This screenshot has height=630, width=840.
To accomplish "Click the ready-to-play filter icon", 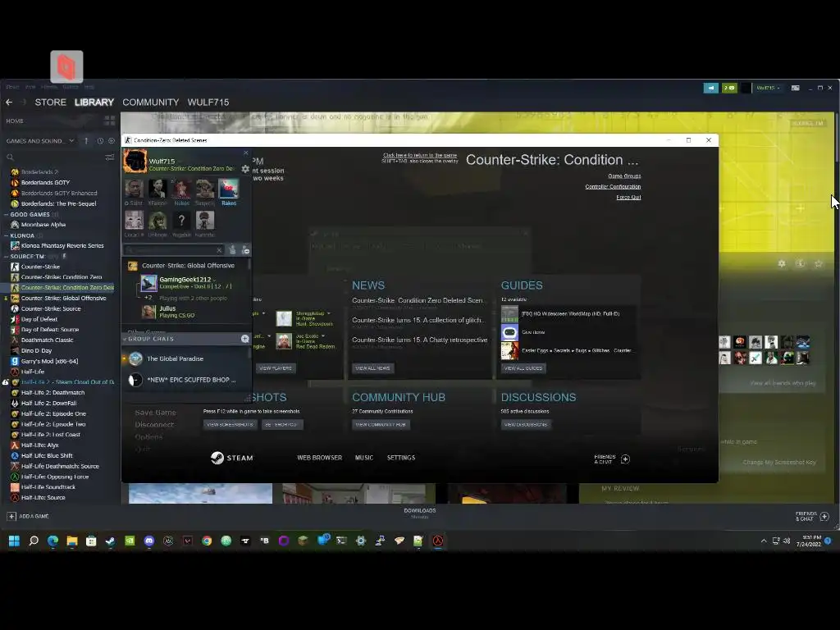I will click(112, 141).
